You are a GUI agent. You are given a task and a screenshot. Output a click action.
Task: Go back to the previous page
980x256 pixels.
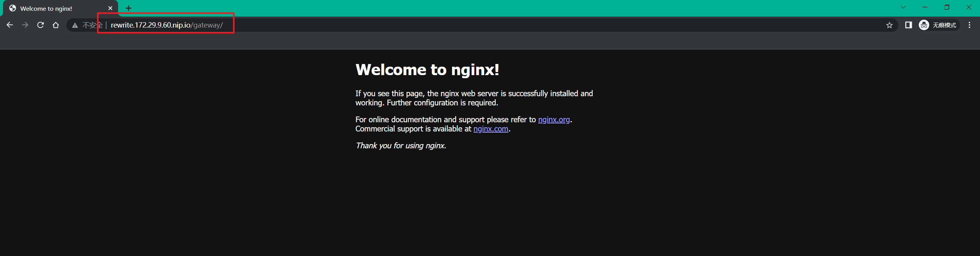click(x=10, y=25)
